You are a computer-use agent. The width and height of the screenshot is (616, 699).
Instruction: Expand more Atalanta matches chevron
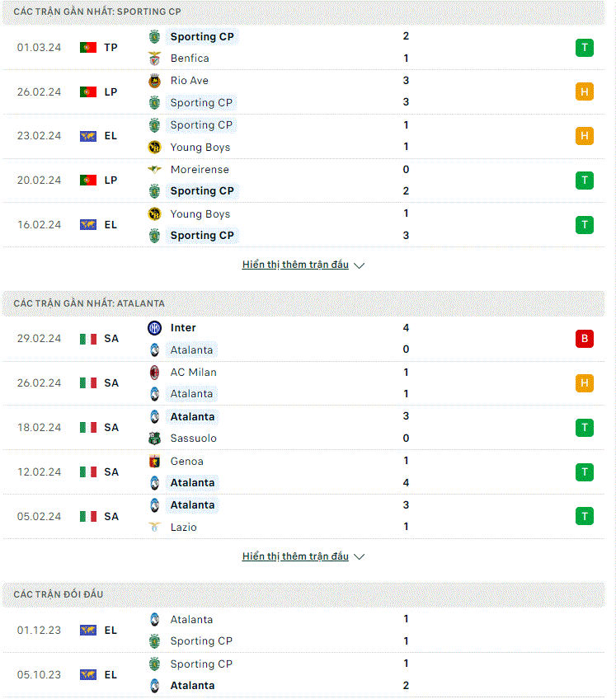tap(359, 556)
